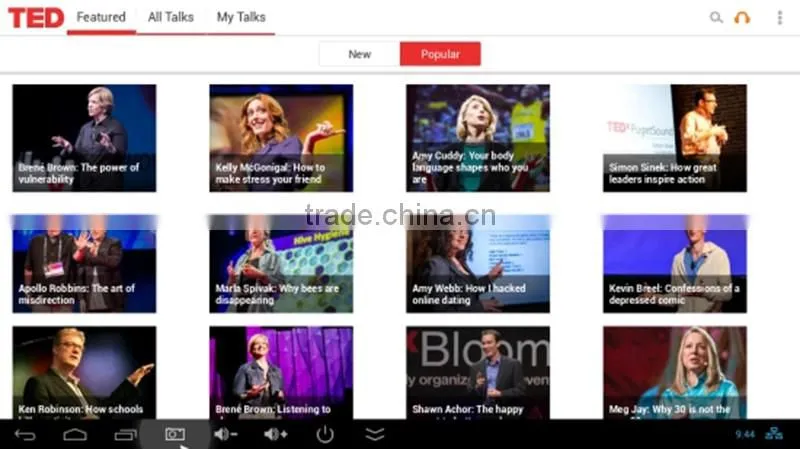This screenshot has width=800, height=449.
Task: Switch to the All Talks tab
Action: [x=171, y=17]
